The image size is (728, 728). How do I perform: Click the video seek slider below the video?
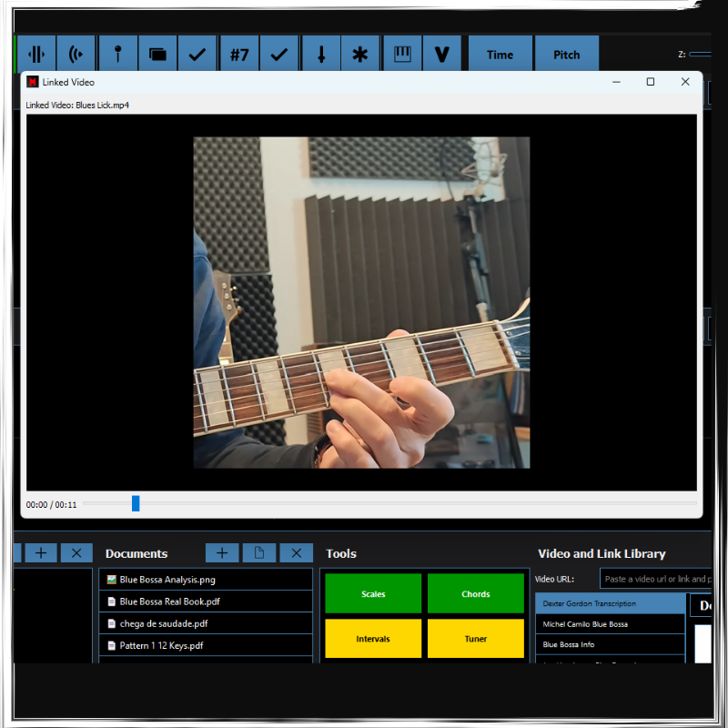(x=135, y=503)
